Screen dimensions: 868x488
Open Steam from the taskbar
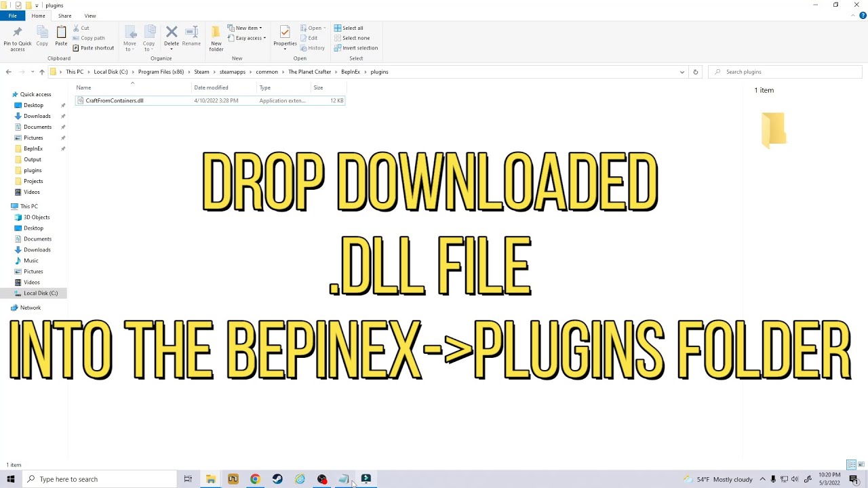[x=277, y=479]
